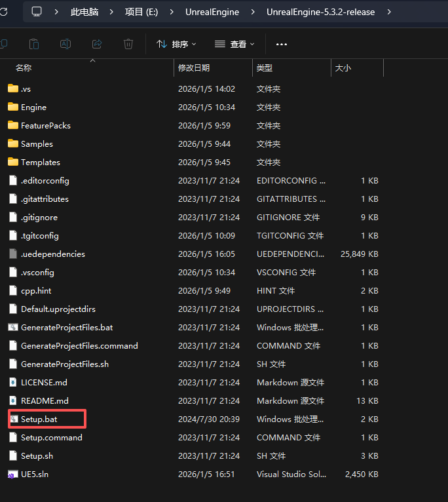
Task: Click the 25,849 KB size cell
Action: click(360, 254)
